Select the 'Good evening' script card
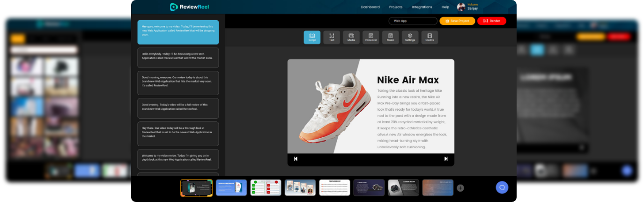The image size is (644, 202). [x=178, y=108]
